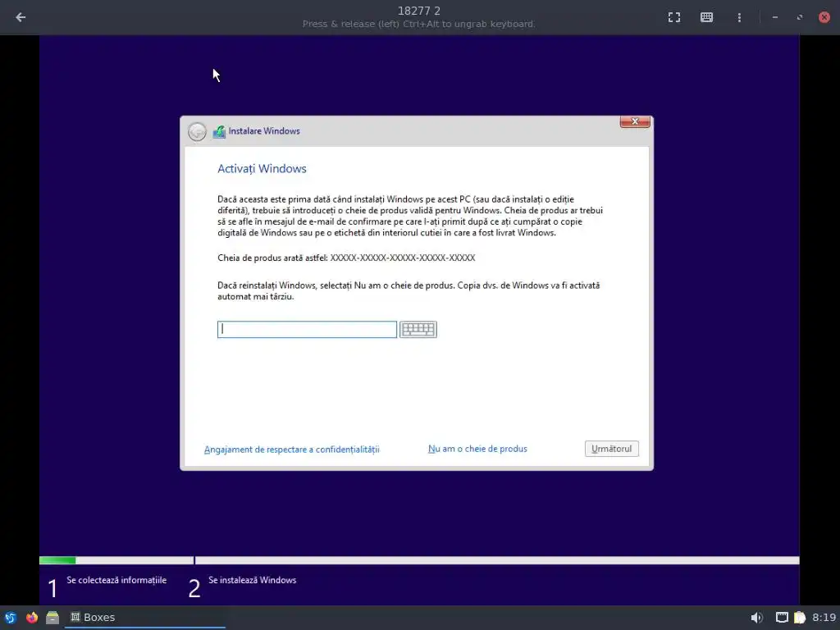Open the file manager taskbar icon

pyautogui.click(x=52, y=617)
